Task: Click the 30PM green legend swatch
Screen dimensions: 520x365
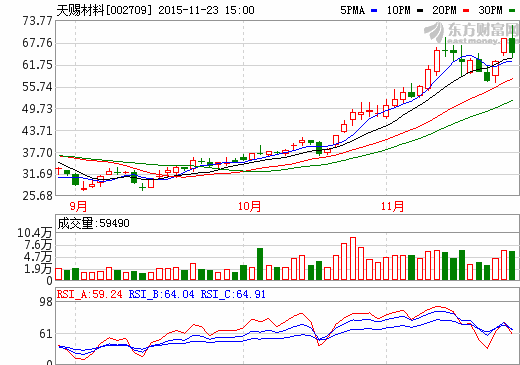Action: coord(512,11)
